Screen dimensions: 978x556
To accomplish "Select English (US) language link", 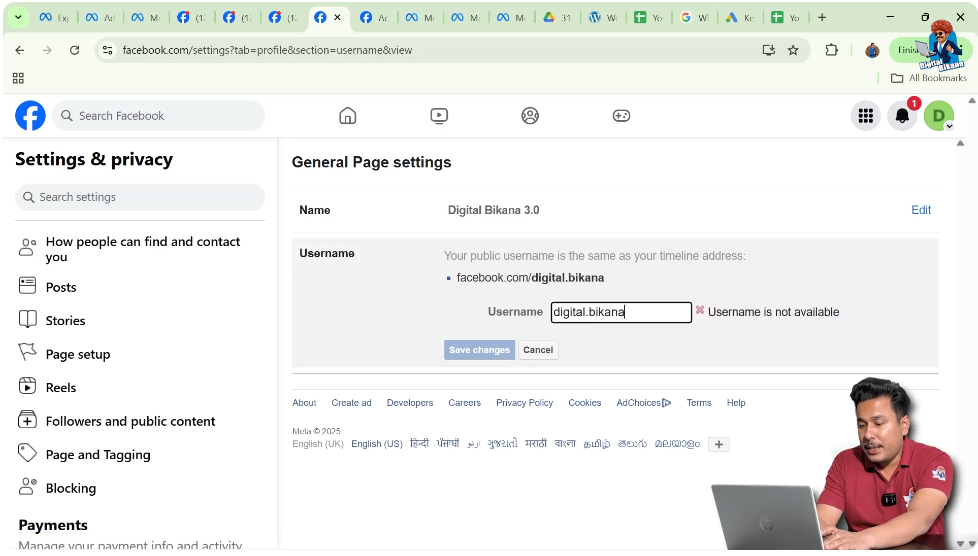I will 377,444.
